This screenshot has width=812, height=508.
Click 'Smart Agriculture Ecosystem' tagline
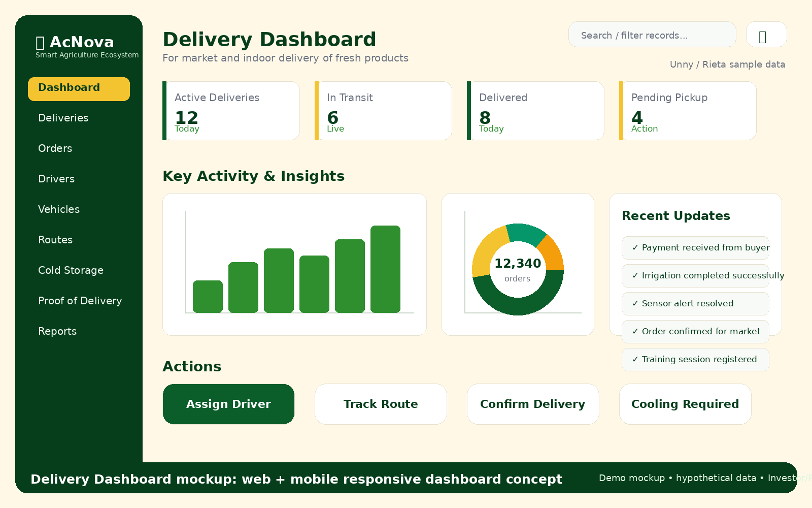(x=87, y=55)
